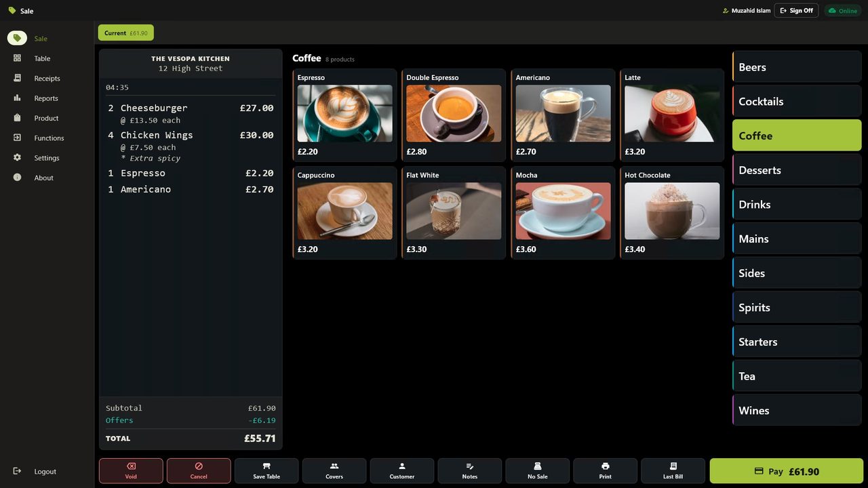This screenshot has width=868, height=488.
Task: Open the Receipts icon in the sidebar
Action: click(18, 78)
